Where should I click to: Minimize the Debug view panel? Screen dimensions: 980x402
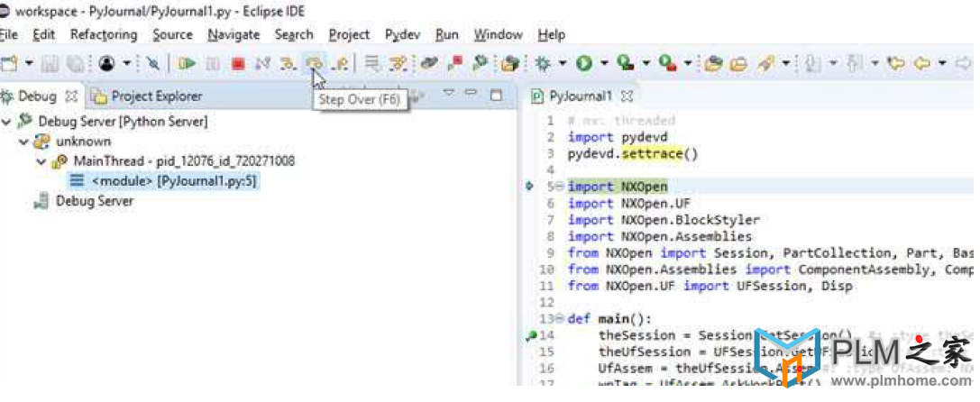[x=472, y=93]
